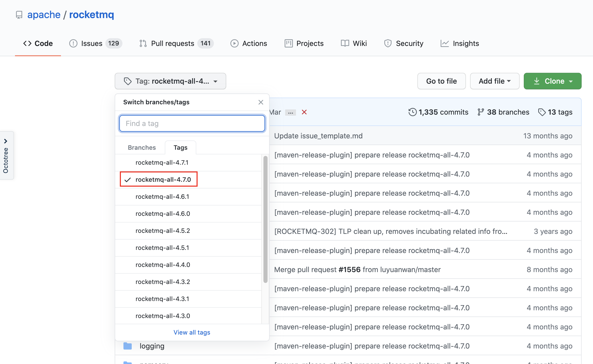The image size is (593, 364).
Task: Click the View all tags link
Action: [x=192, y=333]
